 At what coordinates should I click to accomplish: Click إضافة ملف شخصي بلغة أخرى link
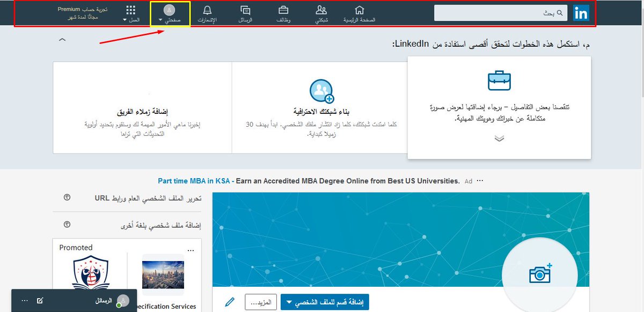pos(161,226)
